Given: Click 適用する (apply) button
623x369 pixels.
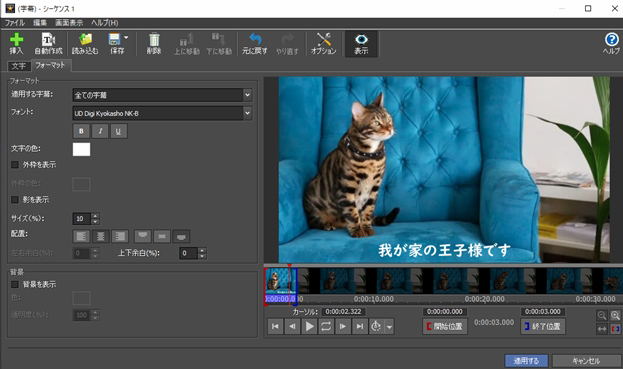Looking at the screenshot, I should 526,361.
